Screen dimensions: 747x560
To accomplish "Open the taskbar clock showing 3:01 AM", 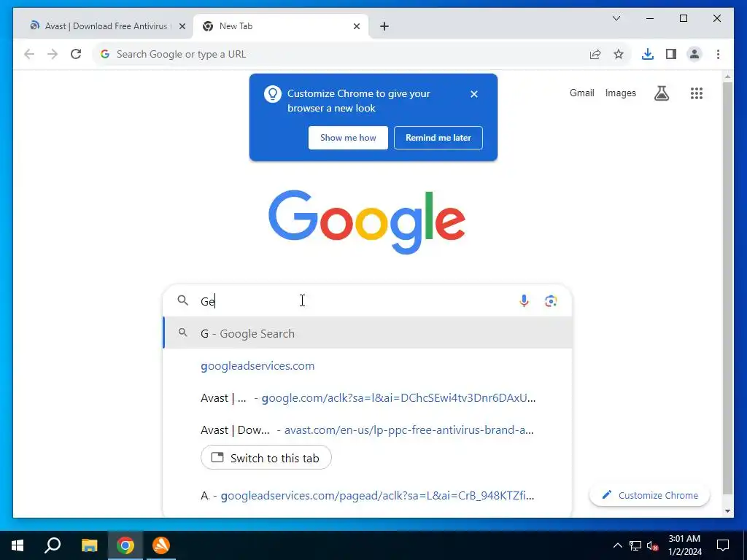I will [684, 545].
